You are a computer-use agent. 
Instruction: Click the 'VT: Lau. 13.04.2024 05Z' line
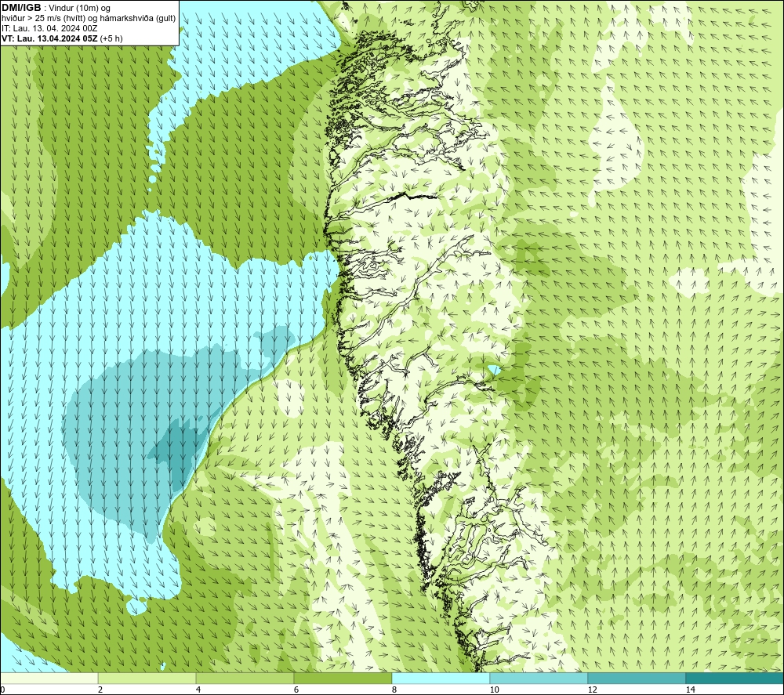pos(49,38)
